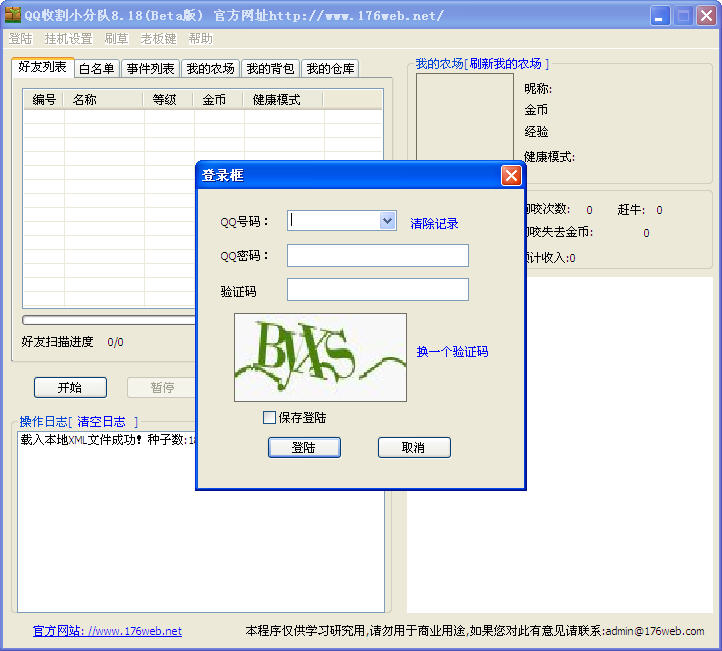Switch to the 好友列表 tab

coord(43,67)
